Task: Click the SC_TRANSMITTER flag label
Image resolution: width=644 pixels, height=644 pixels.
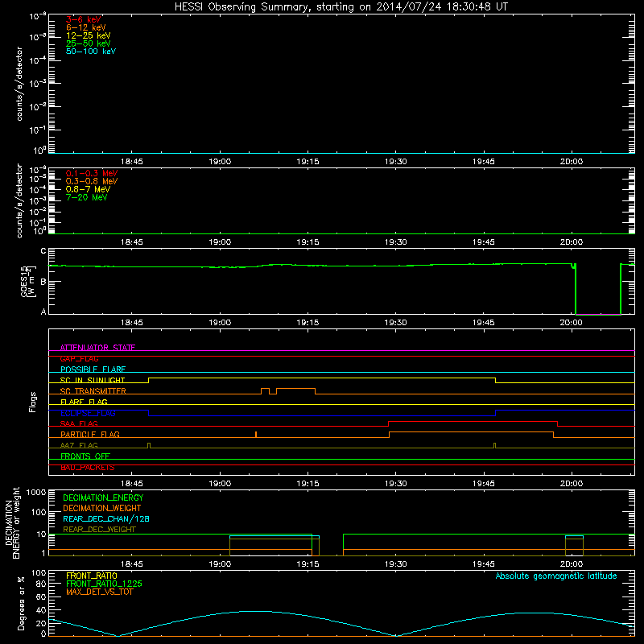Action: pos(93,391)
